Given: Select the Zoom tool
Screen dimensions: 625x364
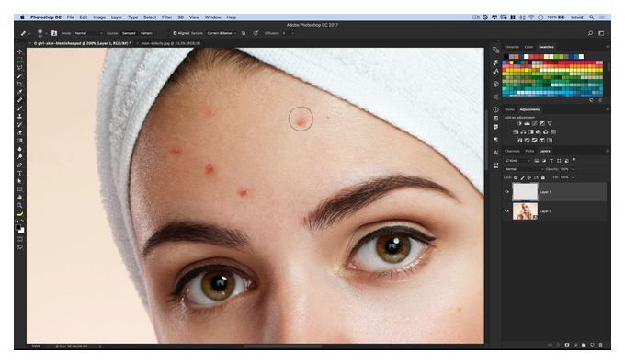Looking at the screenshot, I should 19,205.
